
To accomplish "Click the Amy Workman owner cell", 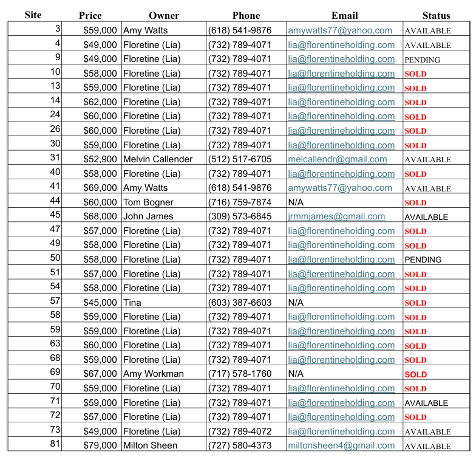I will [x=153, y=374].
